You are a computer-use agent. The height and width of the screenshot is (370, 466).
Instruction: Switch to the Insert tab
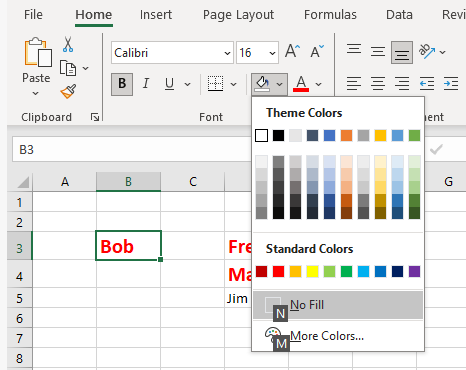156,15
